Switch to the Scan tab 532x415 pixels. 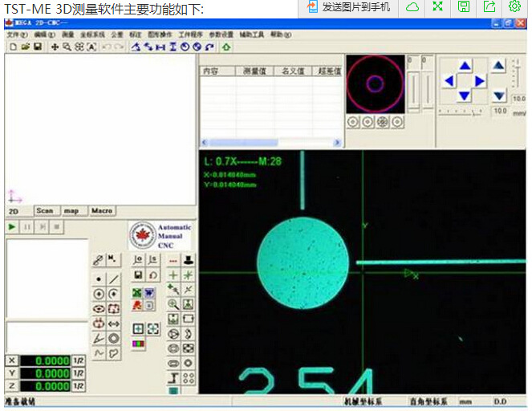pos(45,211)
